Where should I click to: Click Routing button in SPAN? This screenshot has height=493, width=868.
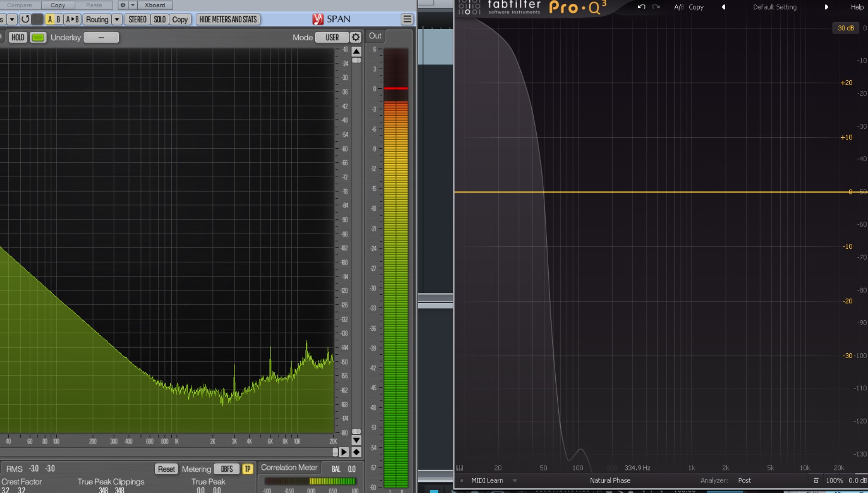(97, 19)
